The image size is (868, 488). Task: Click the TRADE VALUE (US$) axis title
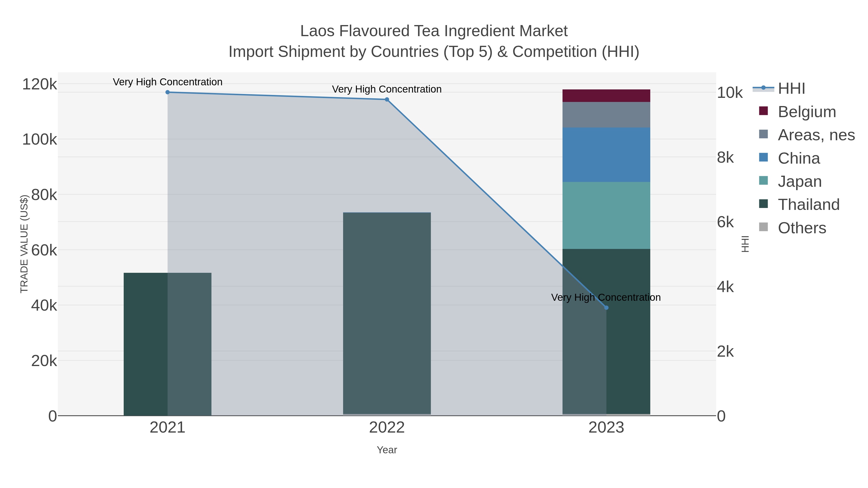coord(24,244)
